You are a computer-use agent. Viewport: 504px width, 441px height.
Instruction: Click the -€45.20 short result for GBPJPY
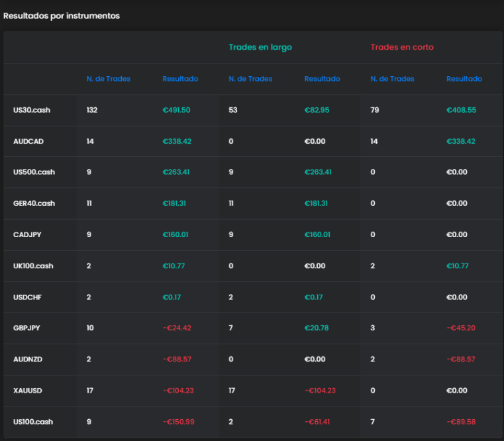pos(461,328)
